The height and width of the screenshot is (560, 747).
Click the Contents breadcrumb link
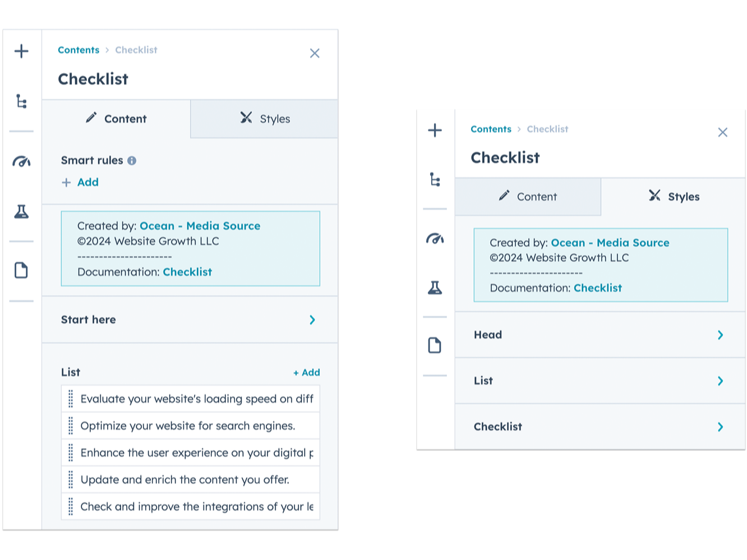[78, 50]
